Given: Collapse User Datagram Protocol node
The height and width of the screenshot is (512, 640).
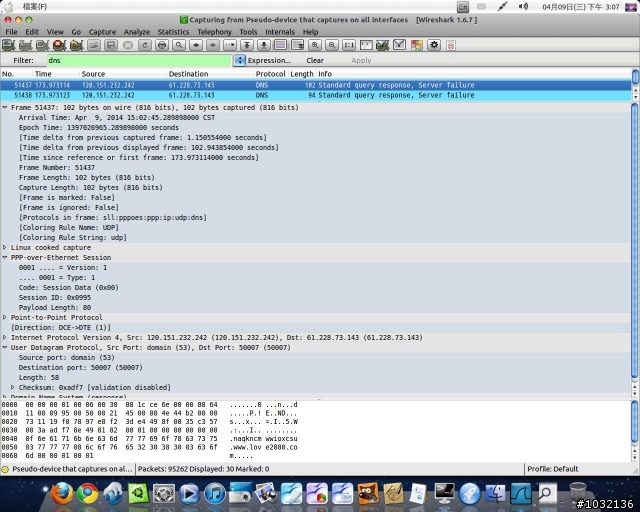Looking at the screenshot, I should 5,347.
